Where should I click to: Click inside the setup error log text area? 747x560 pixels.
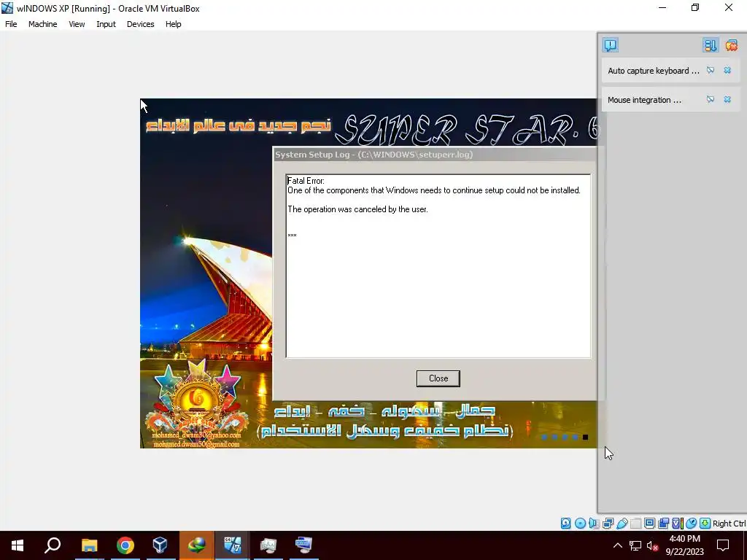click(x=438, y=266)
